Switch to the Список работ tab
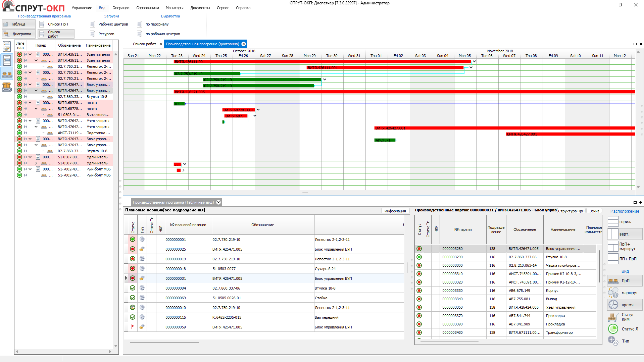This screenshot has width=644, height=362. pyautogui.click(x=144, y=44)
